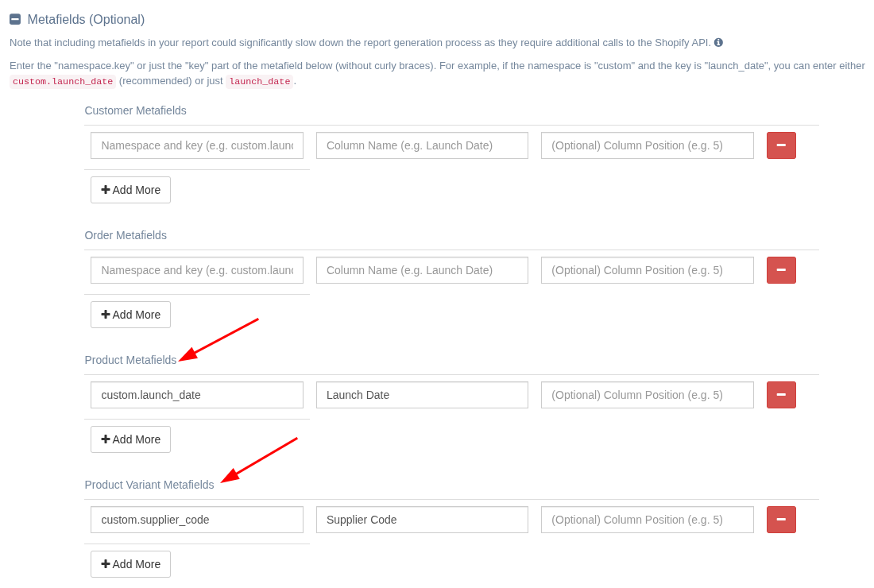
Task: Edit the Launch Date column name field
Action: tap(422, 395)
